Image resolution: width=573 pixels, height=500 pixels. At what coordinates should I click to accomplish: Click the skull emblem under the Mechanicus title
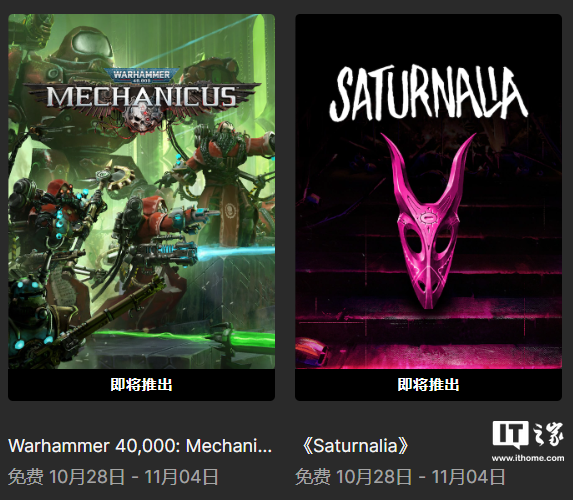coord(143,119)
